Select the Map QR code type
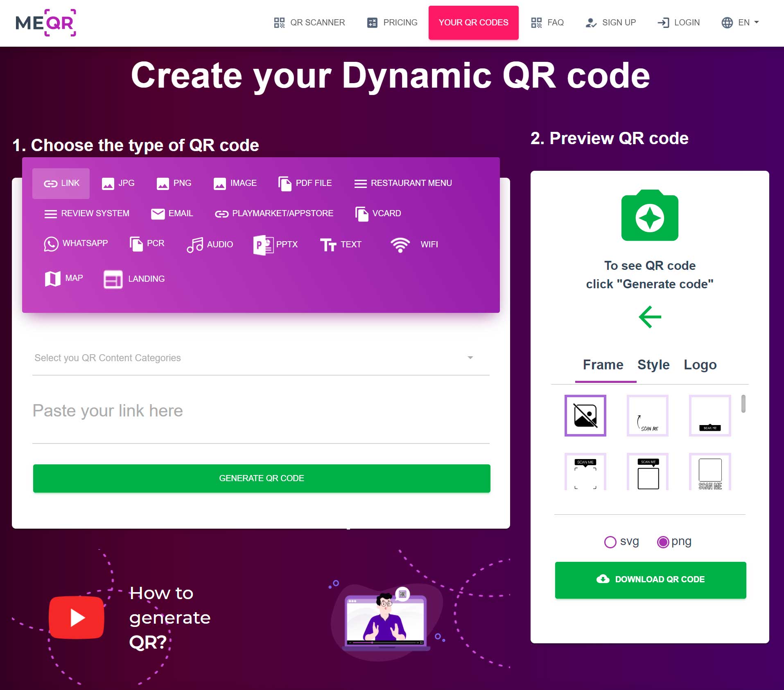 tap(64, 278)
